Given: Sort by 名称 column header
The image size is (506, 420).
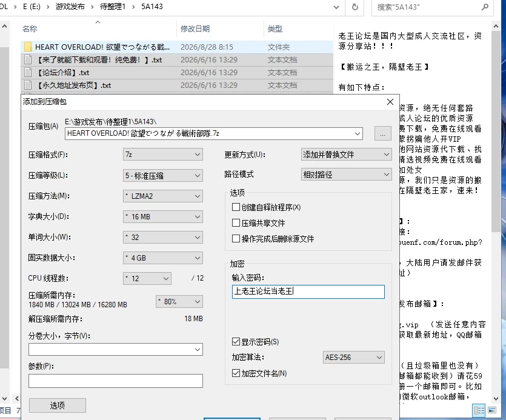Looking at the screenshot, I should (30, 29).
